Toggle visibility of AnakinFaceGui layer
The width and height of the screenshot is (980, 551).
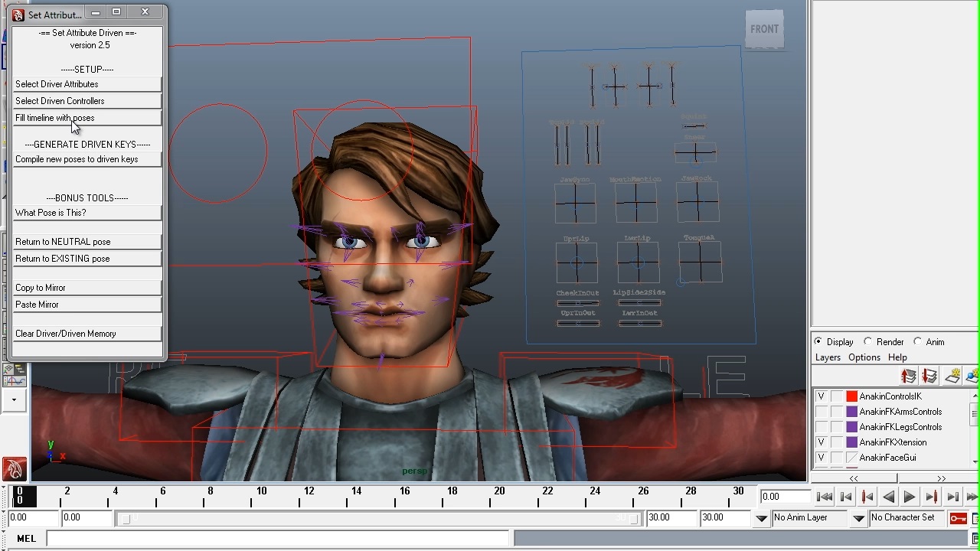(821, 458)
